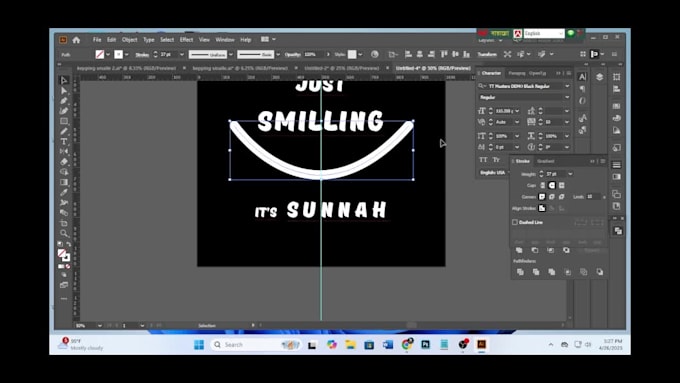
Task: Set Bevel Join corner in Stroke panel
Action: pos(562,196)
